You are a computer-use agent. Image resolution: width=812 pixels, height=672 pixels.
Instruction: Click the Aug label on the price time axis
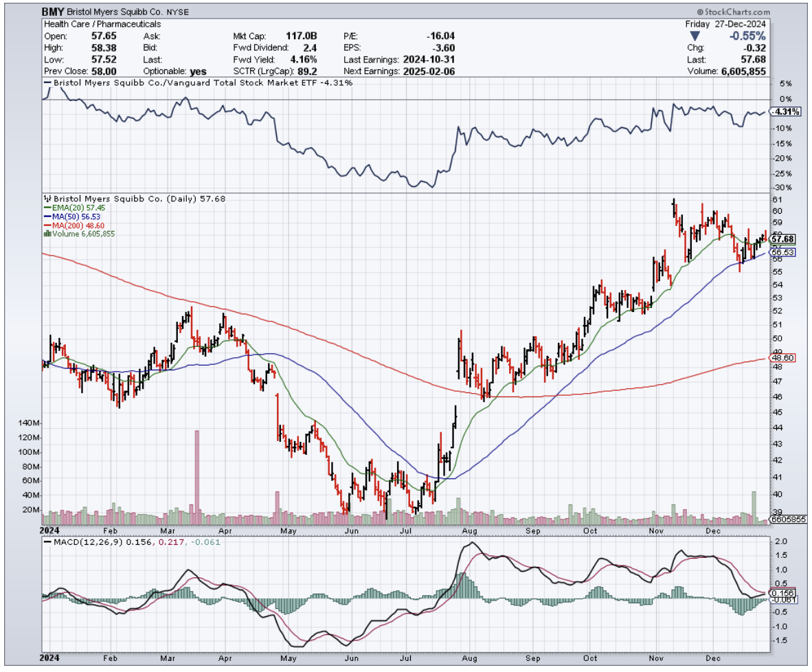[470, 530]
